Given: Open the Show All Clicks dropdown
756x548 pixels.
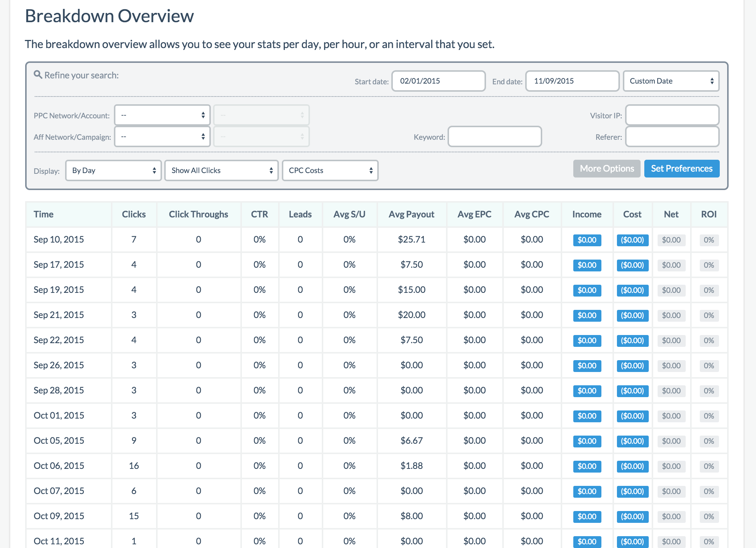Looking at the screenshot, I should tap(221, 170).
